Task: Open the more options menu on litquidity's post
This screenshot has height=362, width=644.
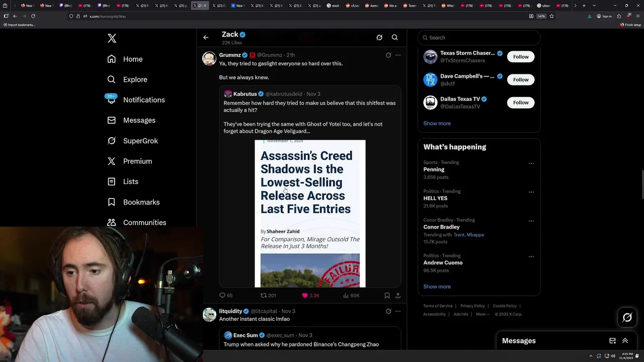Action: pyautogui.click(x=398, y=311)
